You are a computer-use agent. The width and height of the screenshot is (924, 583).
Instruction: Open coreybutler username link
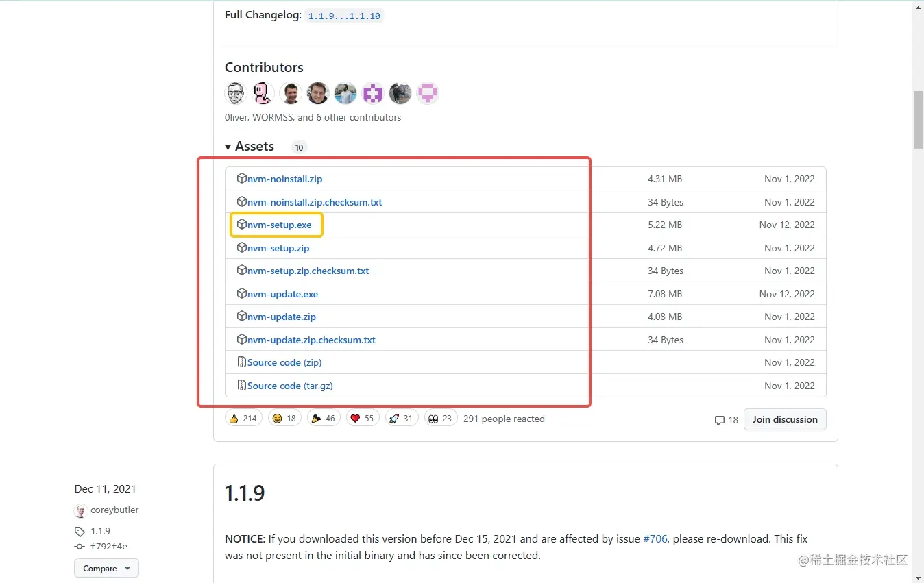pyautogui.click(x=114, y=510)
